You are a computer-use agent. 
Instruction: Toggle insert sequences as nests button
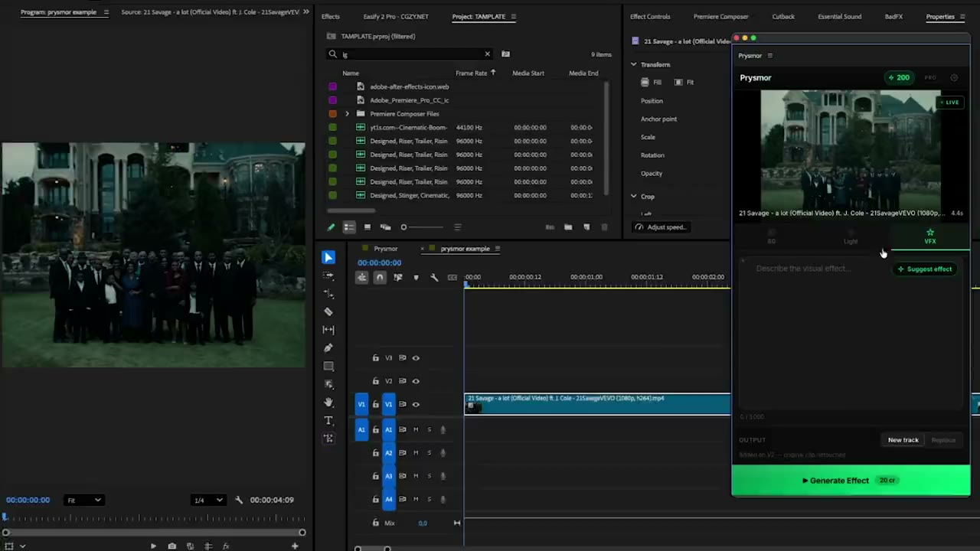pos(361,277)
